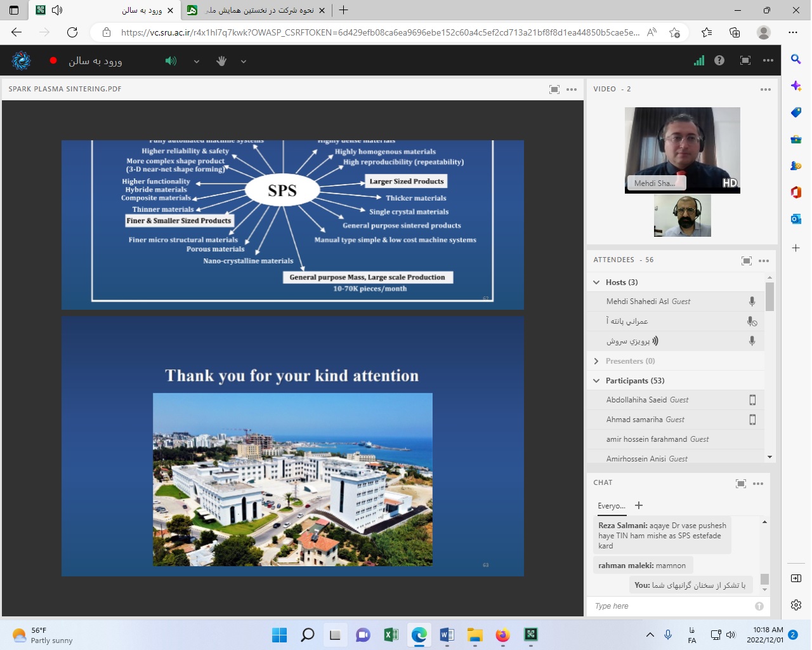Open Attendees pod options menu
Screen dimensions: 812x650
click(764, 261)
